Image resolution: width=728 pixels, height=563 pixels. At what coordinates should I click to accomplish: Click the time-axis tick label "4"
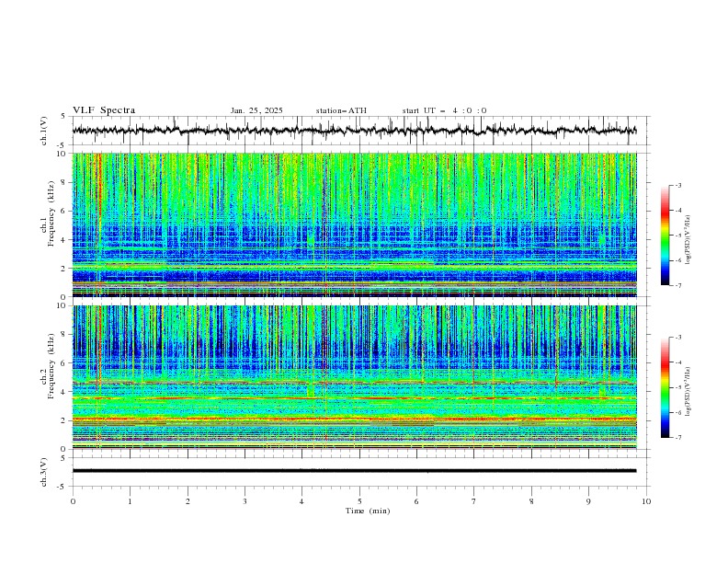point(301,501)
